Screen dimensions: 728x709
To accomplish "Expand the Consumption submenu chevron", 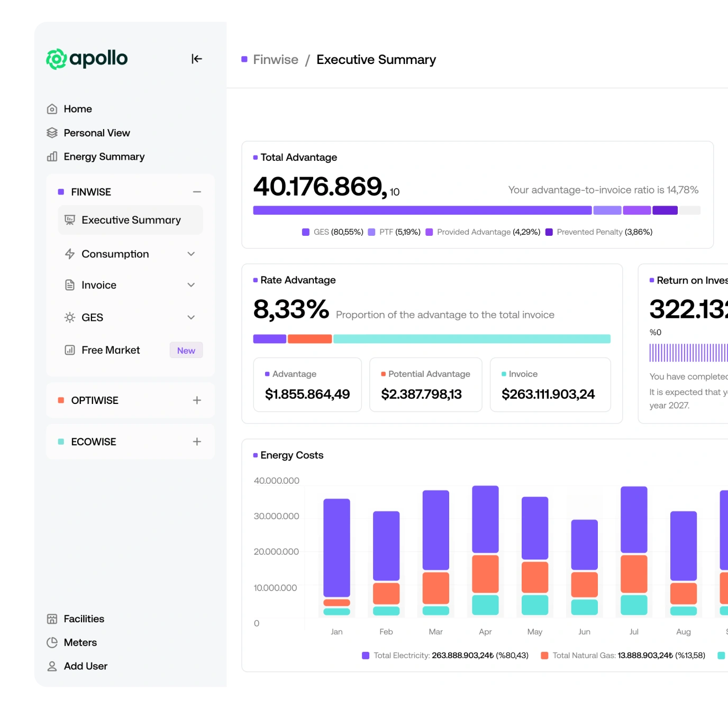I will pos(191,254).
